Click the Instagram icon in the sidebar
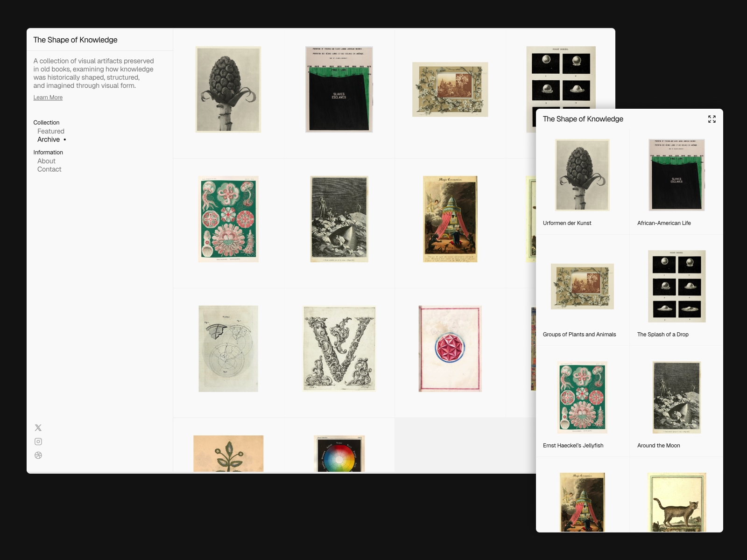This screenshot has width=747, height=560. (38, 441)
